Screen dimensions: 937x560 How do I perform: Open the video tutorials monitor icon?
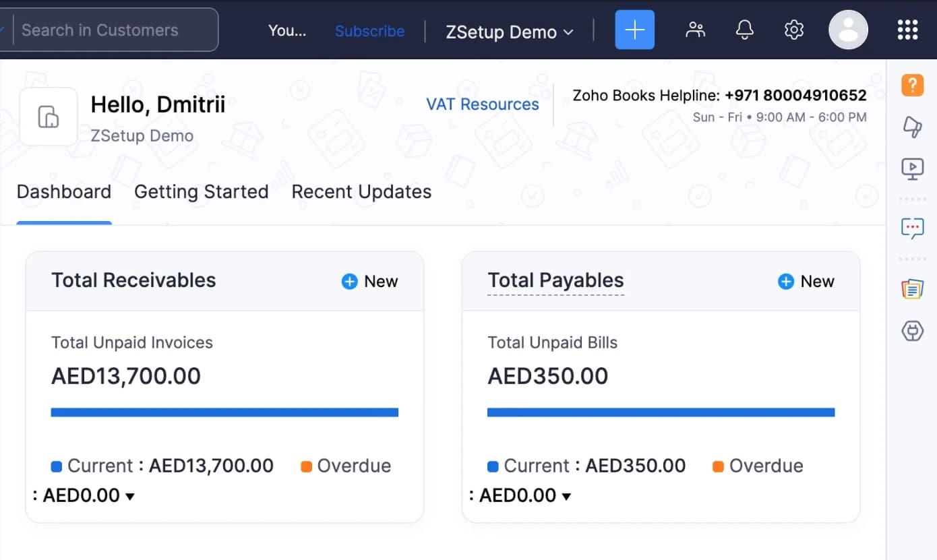pyautogui.click(x=912, y=168)
